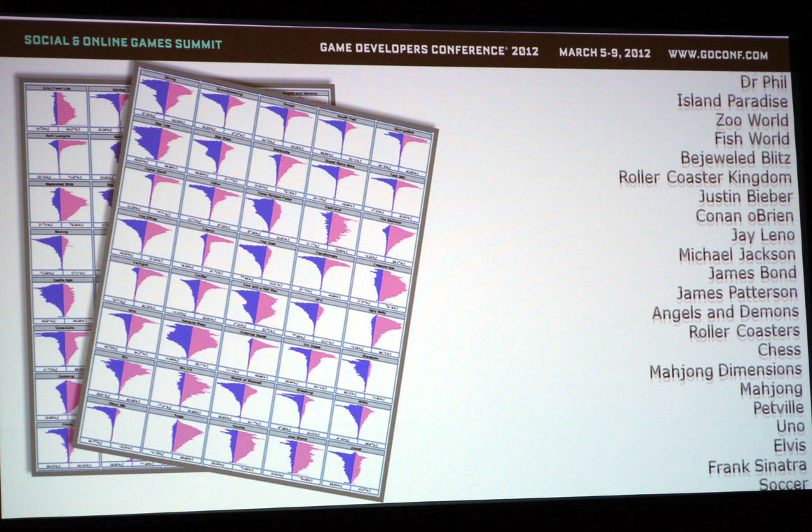Open the WWW.GDCONF.COM web address
The image size is (812, 532).
(x=718, y=55)
